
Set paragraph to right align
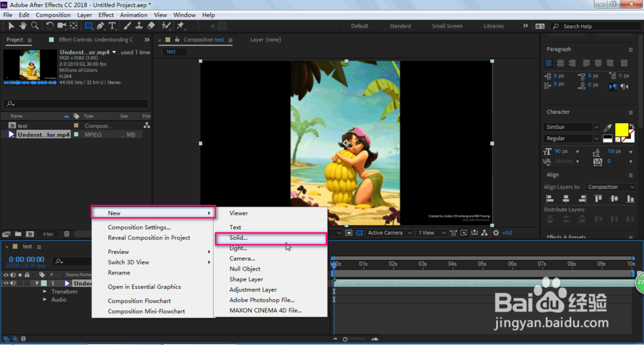point(572,63)
